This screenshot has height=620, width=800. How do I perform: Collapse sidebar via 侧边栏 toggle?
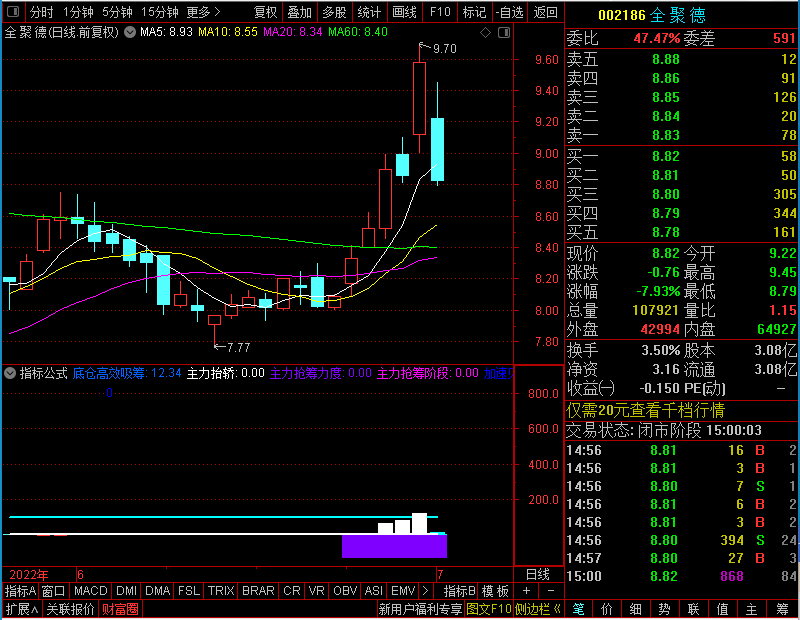[538, 609]
